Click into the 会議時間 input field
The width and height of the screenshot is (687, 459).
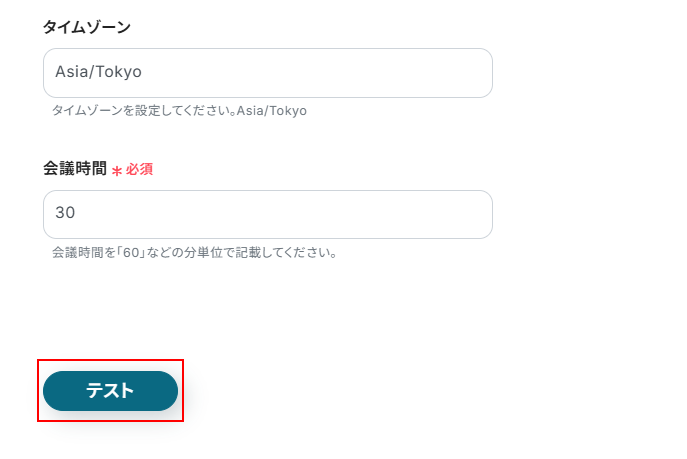tap(267, 214)
